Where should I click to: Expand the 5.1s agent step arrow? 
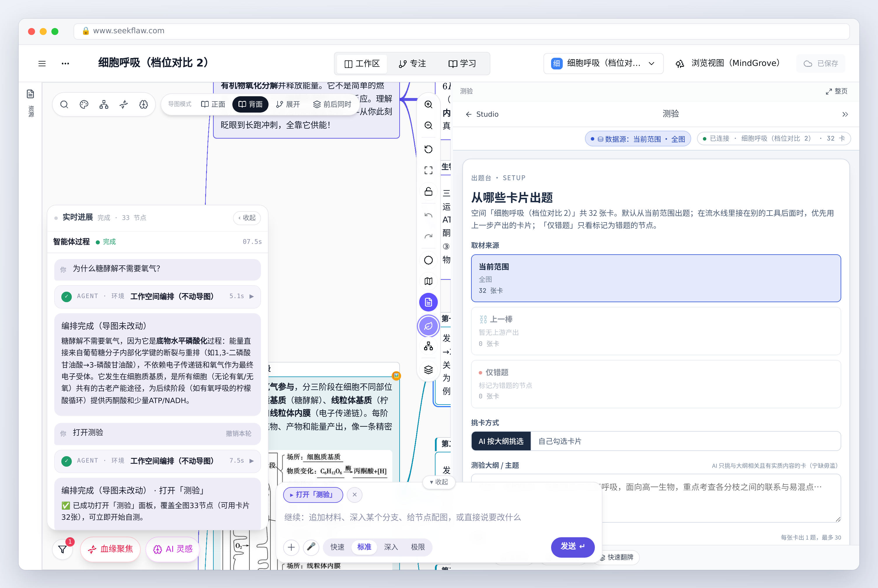point(251,296)
